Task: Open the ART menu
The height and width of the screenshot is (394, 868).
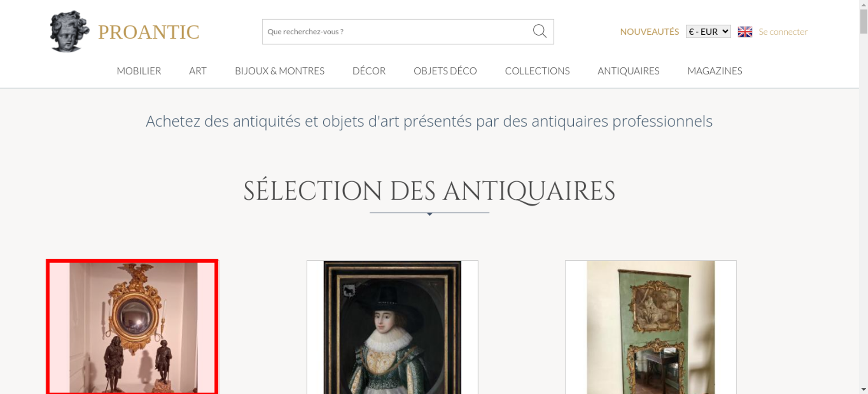Action: click(197, 71)
